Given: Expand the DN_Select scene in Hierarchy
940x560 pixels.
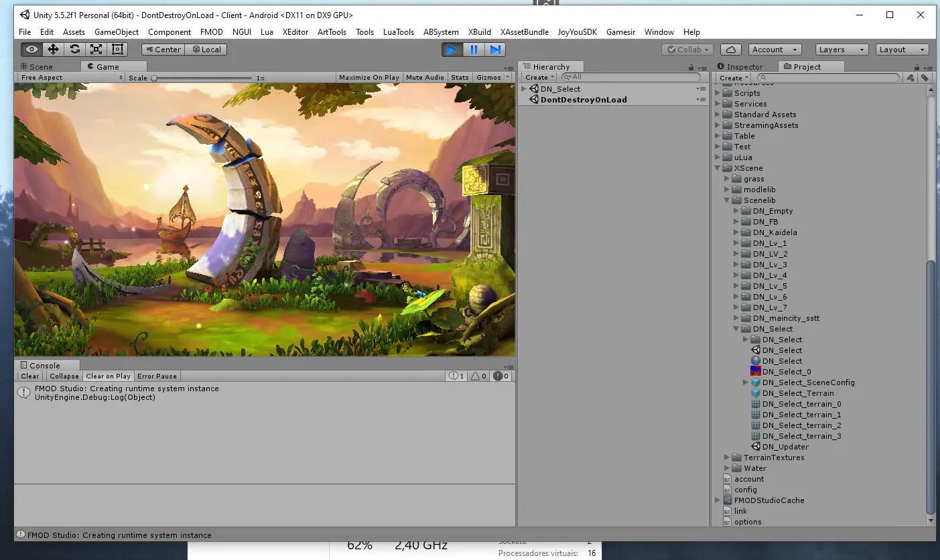Looking at the screenshot, I should 525,88.
